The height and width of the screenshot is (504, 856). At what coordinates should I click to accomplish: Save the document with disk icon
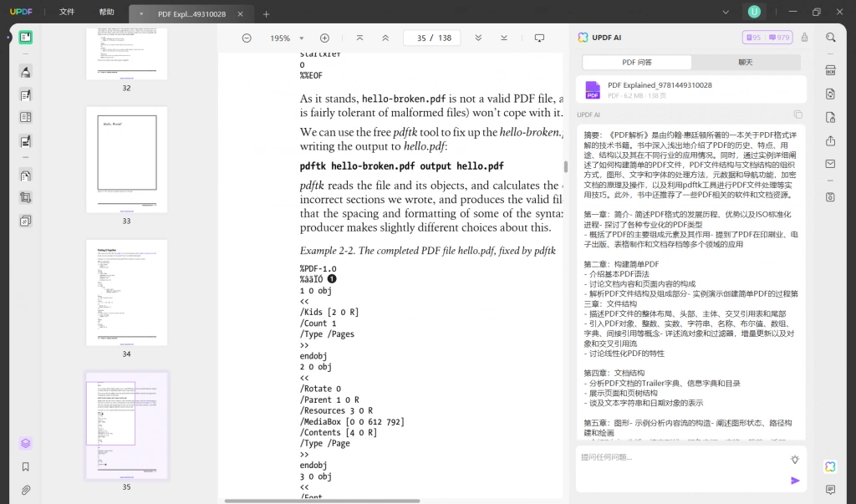(830, 196)
